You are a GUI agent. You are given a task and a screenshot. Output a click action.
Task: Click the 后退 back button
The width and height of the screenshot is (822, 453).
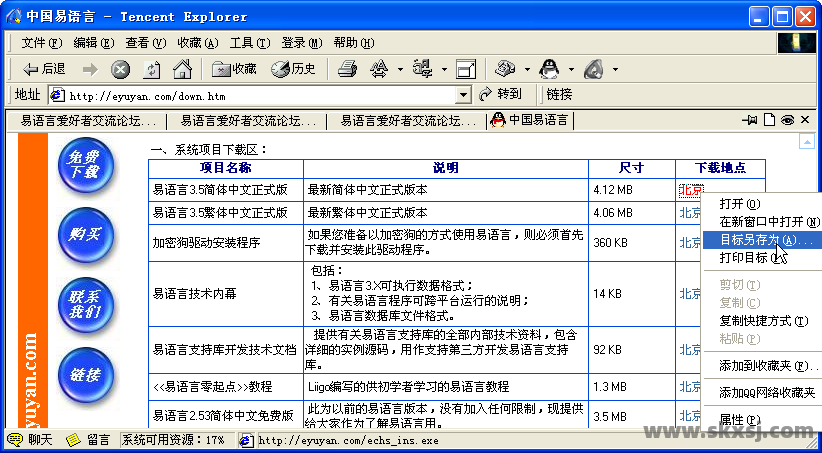coord(43,69)
